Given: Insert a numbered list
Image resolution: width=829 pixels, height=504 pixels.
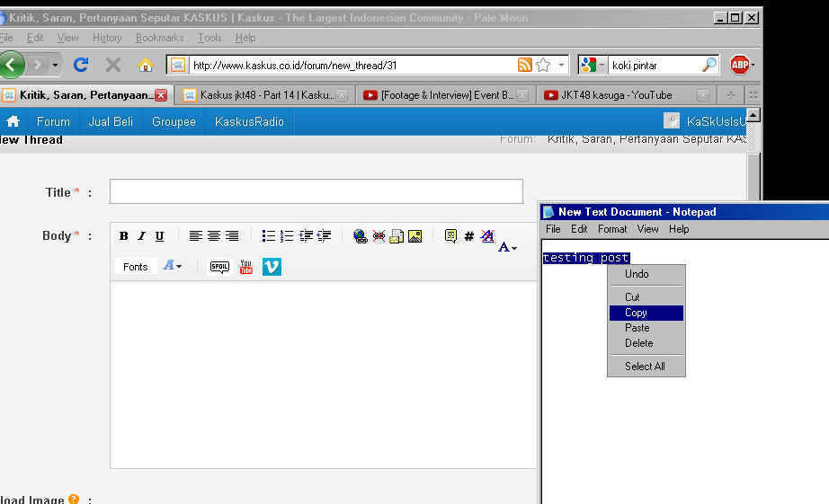Looking at the screenshot, I should (x=287, y=236).
